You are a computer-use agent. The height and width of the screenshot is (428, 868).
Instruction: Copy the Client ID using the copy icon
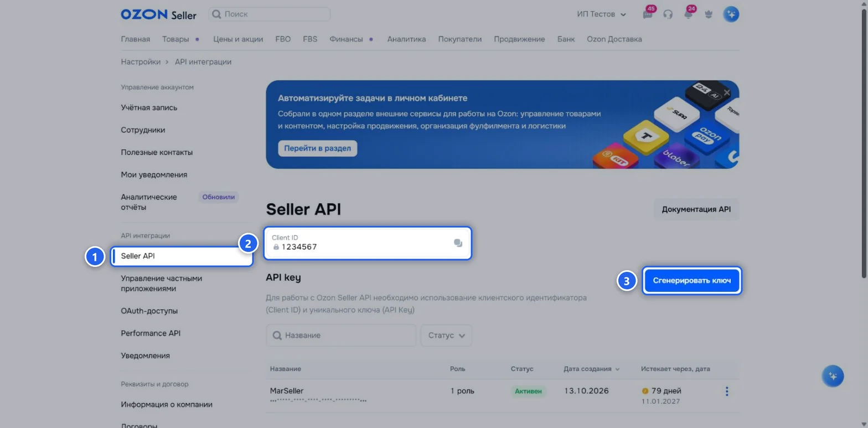[458, 243]
